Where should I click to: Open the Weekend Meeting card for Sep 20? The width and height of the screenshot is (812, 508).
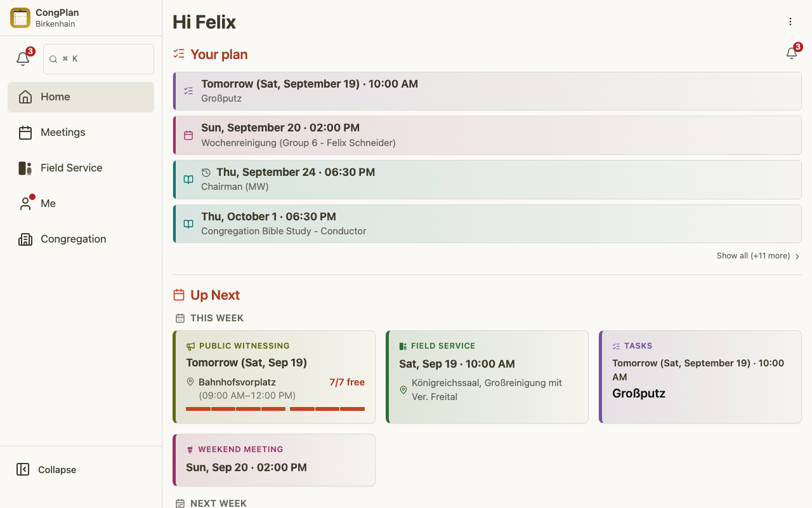pyautogui.click(x=274, y=460)
